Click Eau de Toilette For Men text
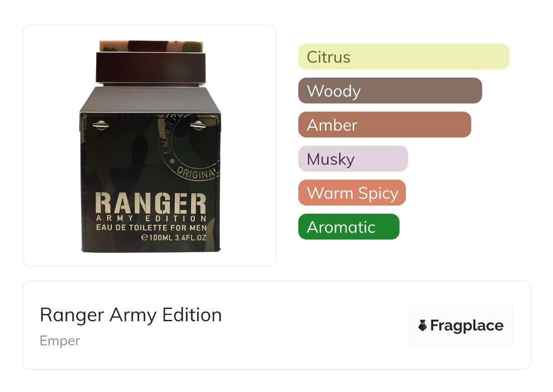The image size is (553, 392). [x=151, y=227]
